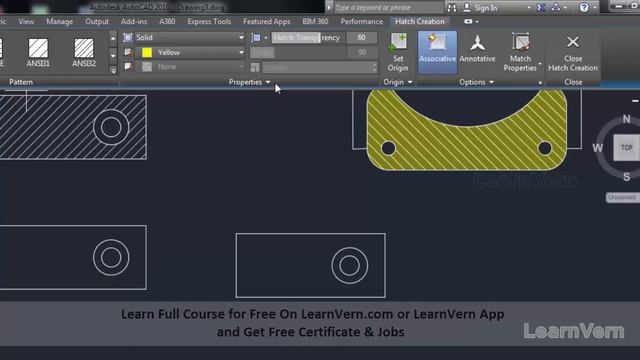Open the transparency type dropdown arrow
Image resolution: width=640 pixels, height=360 pixels.
[x=266, y=38]
